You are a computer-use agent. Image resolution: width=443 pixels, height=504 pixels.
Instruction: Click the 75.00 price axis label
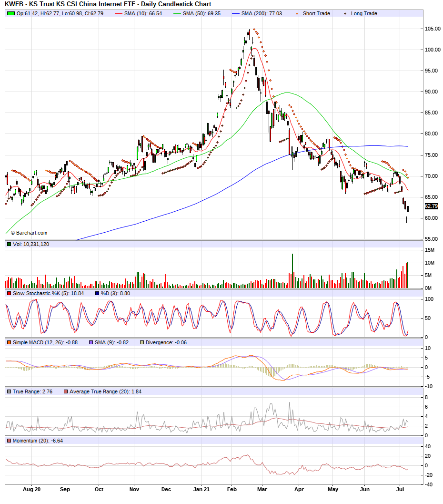tap(431, 155)
